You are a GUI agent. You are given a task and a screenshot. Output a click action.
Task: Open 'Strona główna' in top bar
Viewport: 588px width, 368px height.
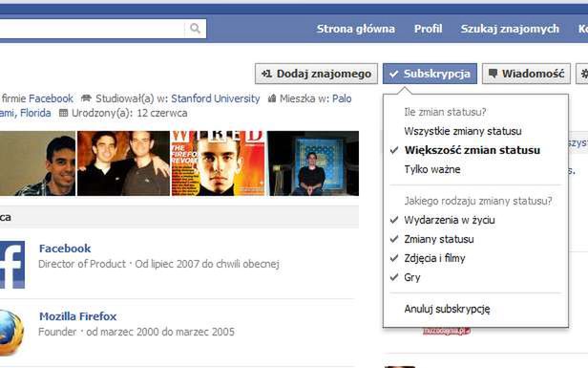[x=355, y=29]
